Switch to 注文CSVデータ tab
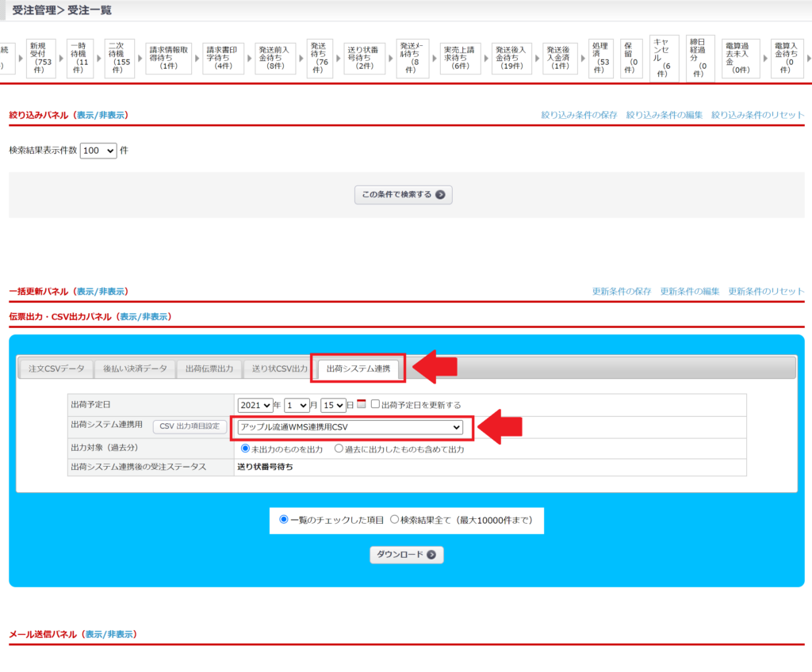The image size is (812, 672). [x=56, y=368]
